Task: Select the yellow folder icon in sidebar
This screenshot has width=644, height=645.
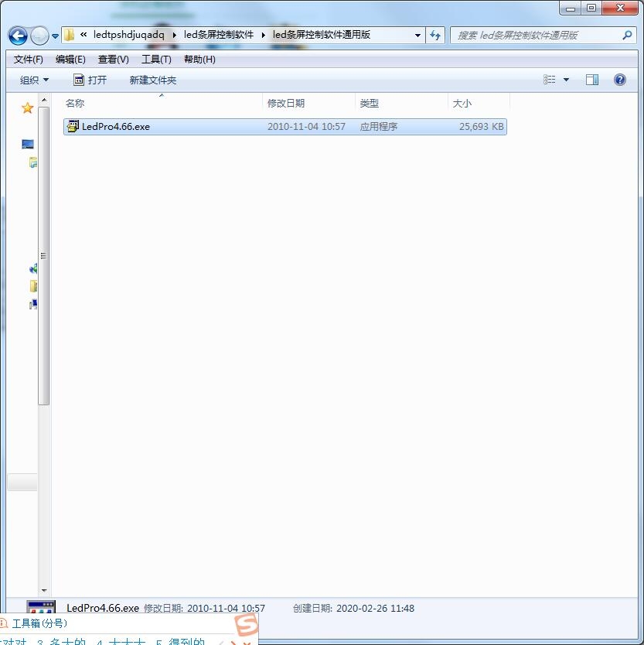Action: (x=33, y=286)
